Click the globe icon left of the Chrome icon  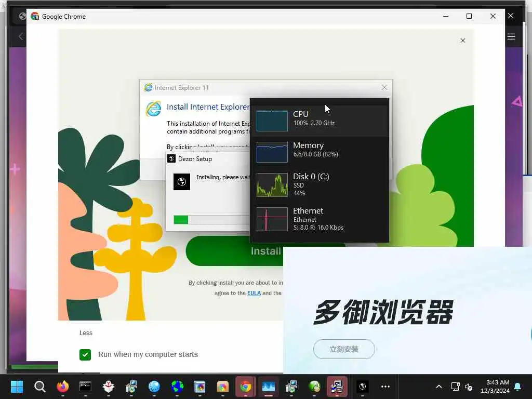tap(22, 16)
